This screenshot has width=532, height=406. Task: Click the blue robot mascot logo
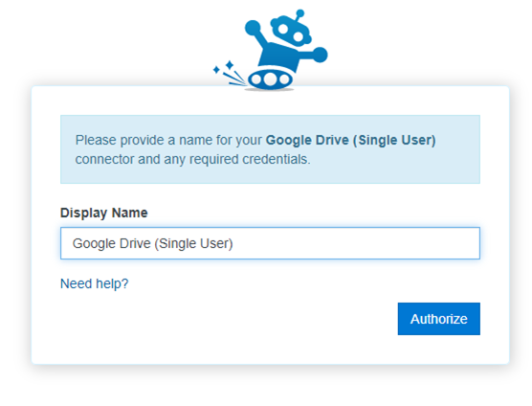(271, 50)
